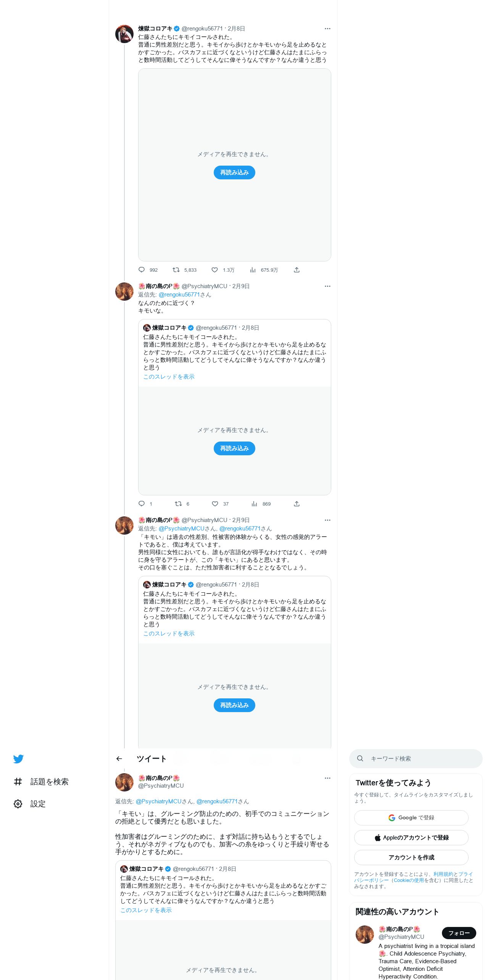Image resolution: width=490 pixels, height=980 pixels.
Task: Open the first このスレッドを表示 link
Action: [x=169, y=377]
